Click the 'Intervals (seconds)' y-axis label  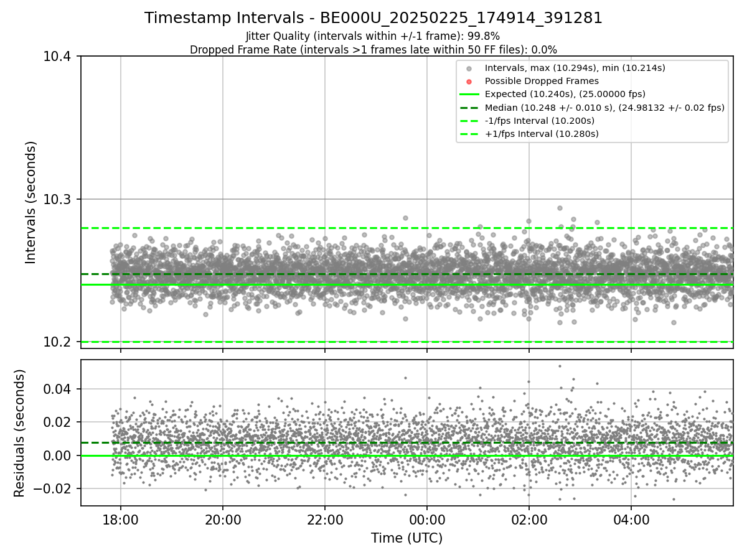tap(31, 202)
